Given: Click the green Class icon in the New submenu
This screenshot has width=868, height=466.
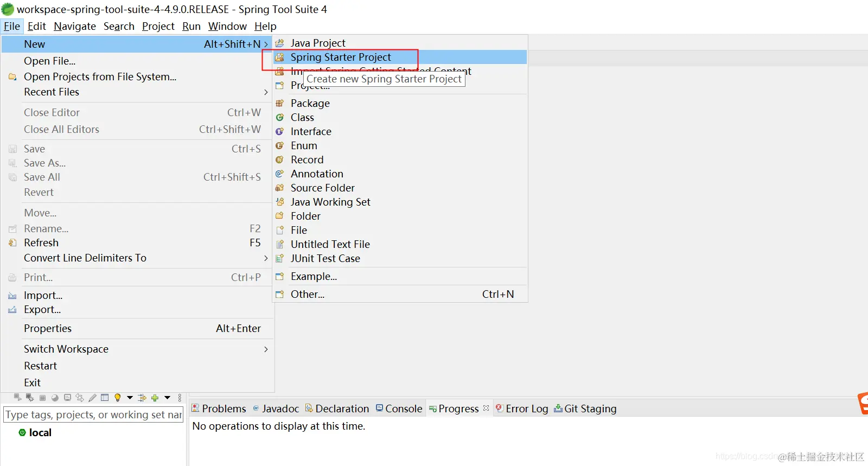Looking at the screenshot, I should pyautogui.click(x=279, y=117).
